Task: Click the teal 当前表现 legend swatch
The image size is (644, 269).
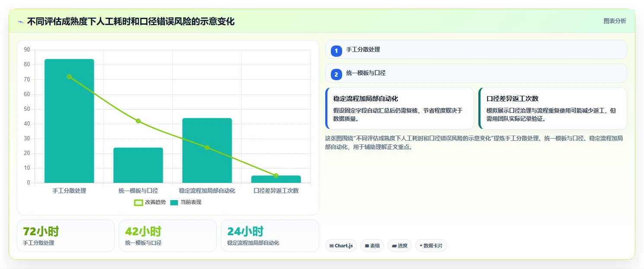Action: [x=174, y=202]
